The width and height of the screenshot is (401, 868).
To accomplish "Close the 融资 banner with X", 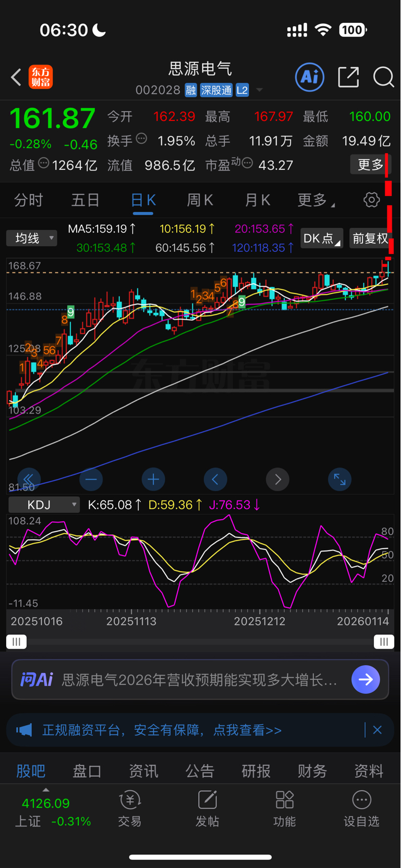I will tap(378, 730).
